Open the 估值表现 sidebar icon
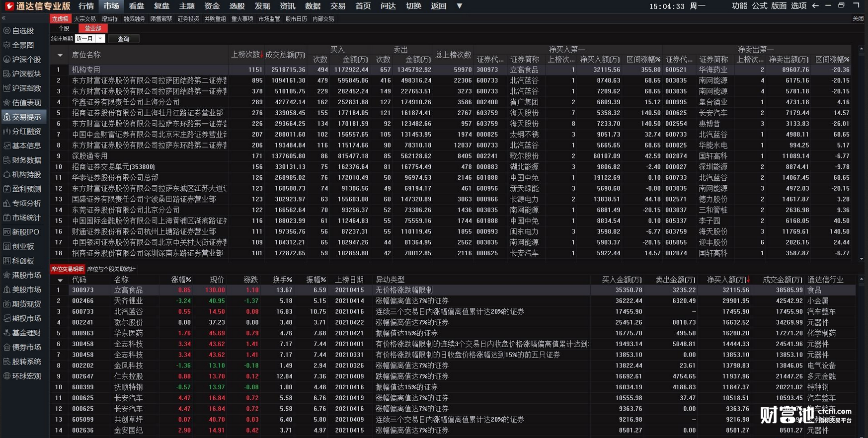The width and height of the screenshot is (868, 438). pos(7,103)
